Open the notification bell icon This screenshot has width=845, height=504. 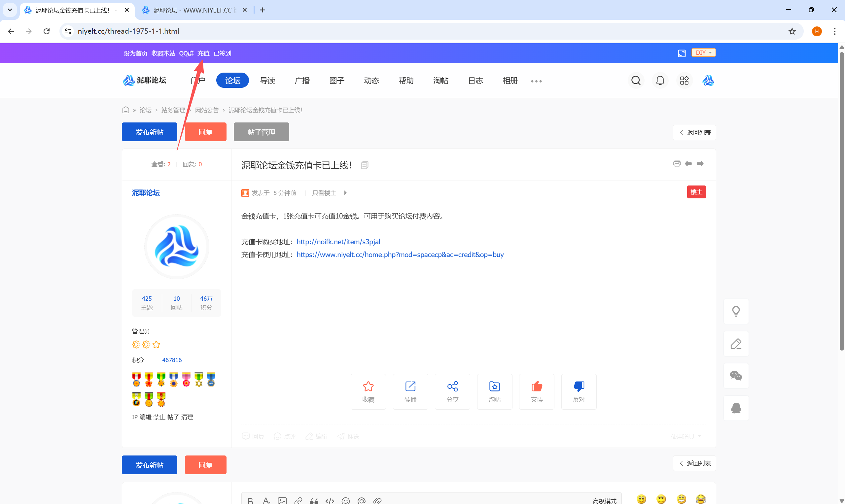(x=660, y=81)
